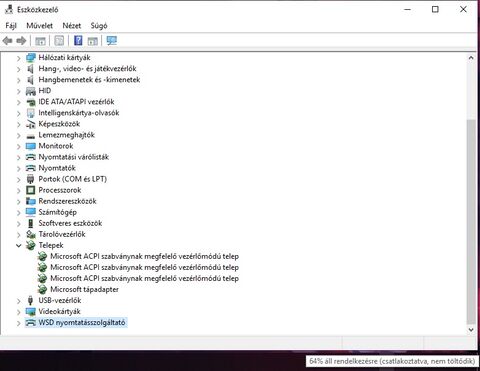Click the Tárolóvezérlők icon

pos(31,234)
